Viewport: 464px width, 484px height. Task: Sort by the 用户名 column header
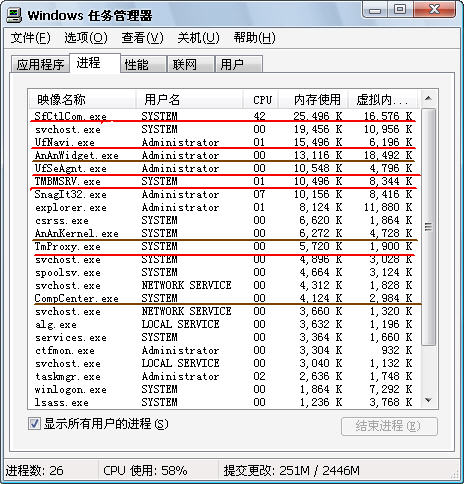coord(189,100)
